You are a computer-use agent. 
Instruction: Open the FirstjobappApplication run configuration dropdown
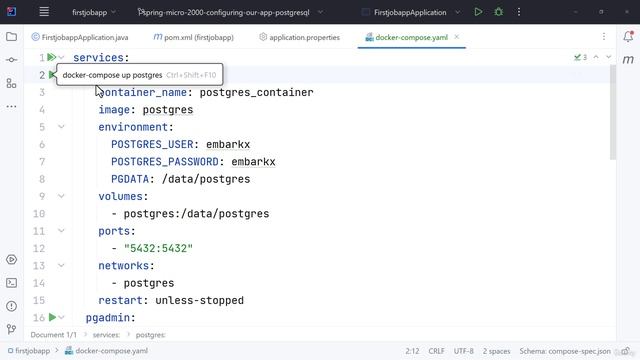click(x=411, y=12)
